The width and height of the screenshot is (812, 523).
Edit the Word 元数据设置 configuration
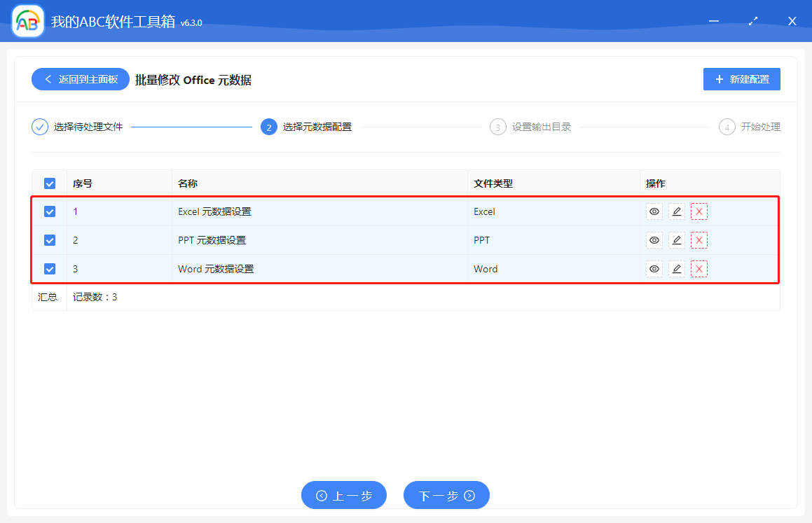(676, 268)
